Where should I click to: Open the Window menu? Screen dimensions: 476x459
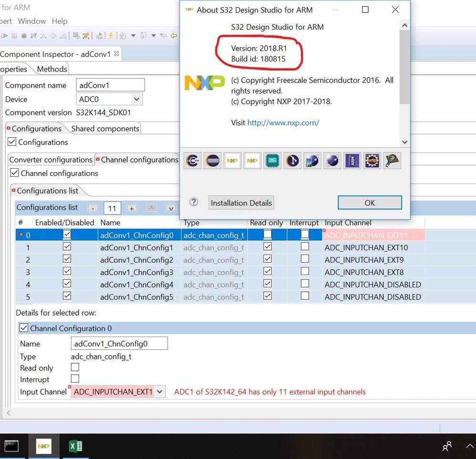(32, 21)
